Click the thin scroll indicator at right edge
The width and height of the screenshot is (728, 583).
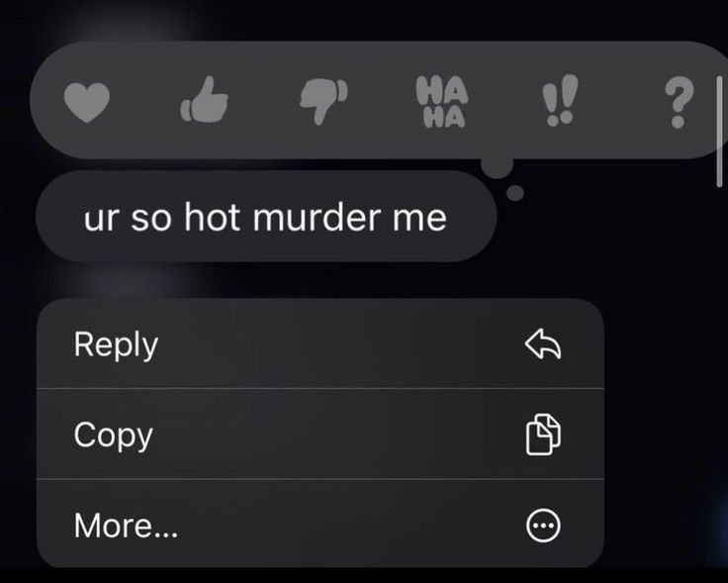[x=719, y=131]
